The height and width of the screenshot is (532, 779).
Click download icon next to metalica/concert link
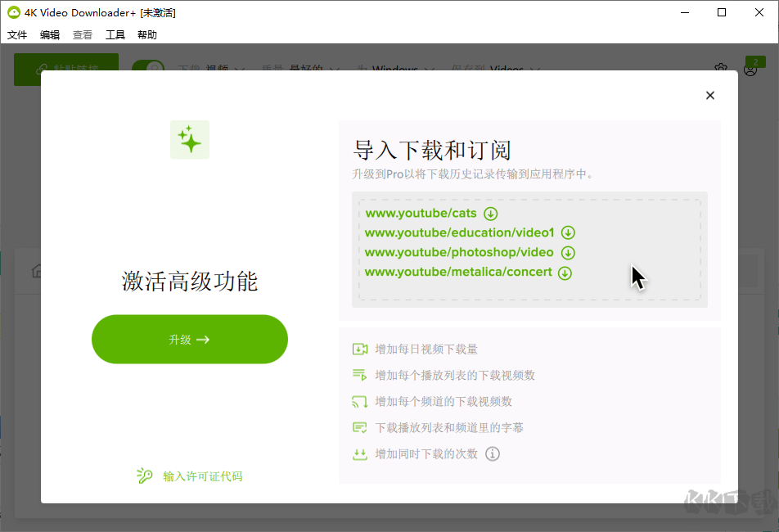[x=565, y=273]
